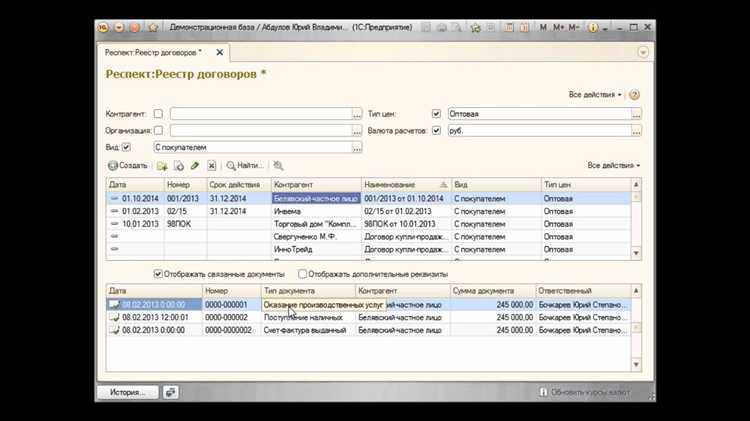Open the calculator icon in title bar
The image size is (750, 421).
(508, 28)
